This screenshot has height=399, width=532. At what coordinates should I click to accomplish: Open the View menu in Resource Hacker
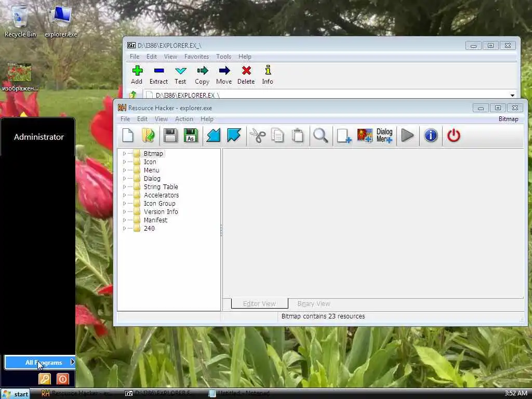pos(161,119)
